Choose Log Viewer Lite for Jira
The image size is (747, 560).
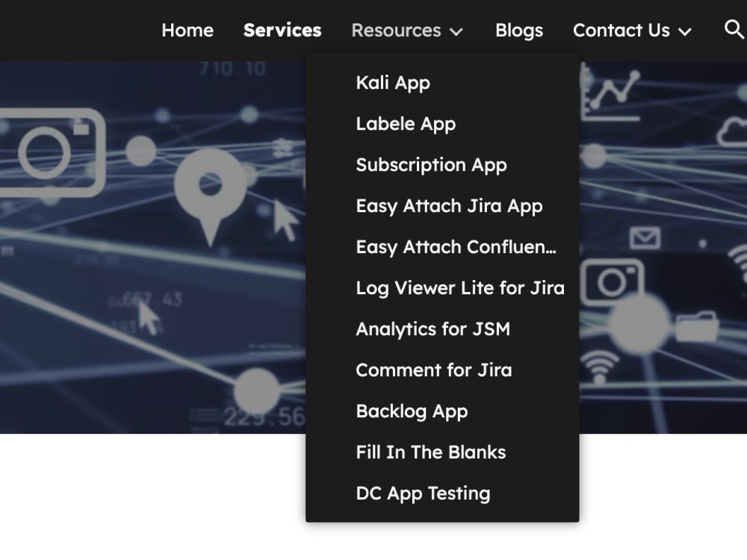pyautogui.click(x=460, y=288)
